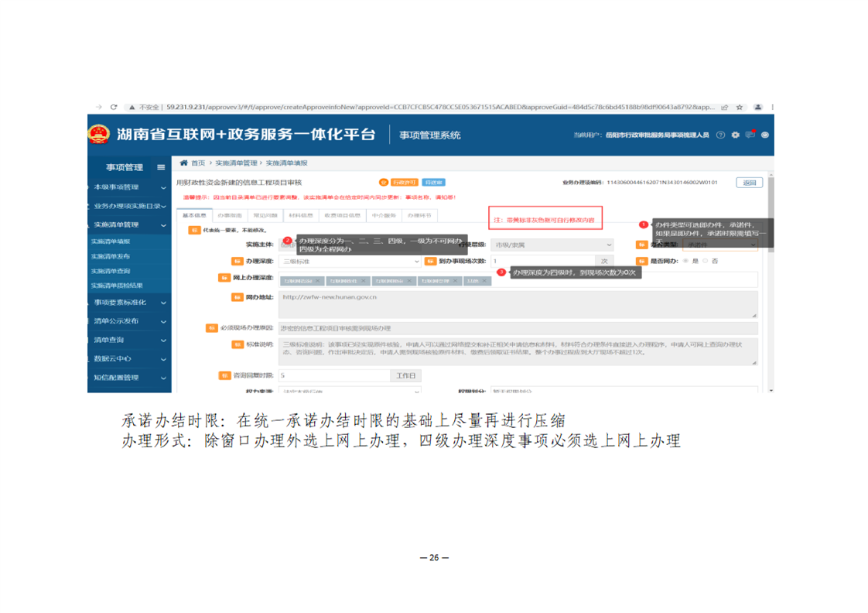Switch to the 常见问题 tab
Image resolution: width=868 pixels, height=613 pixels.
265,214
